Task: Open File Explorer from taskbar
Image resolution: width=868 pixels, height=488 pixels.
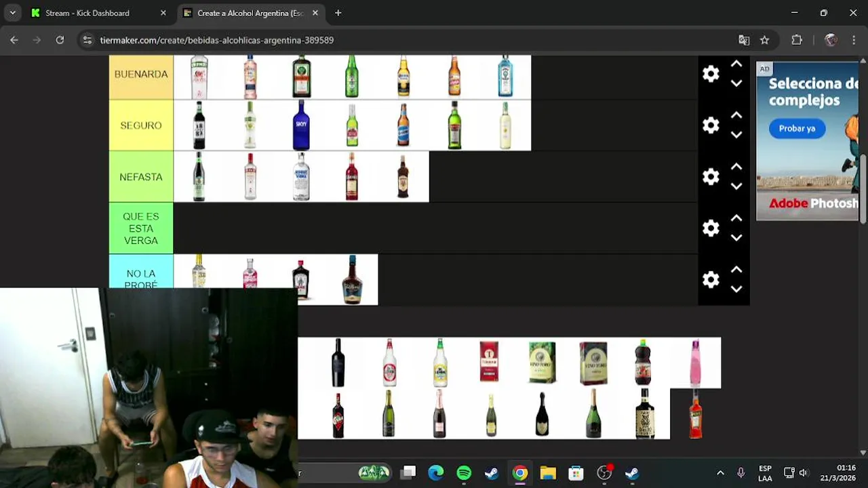Action: 548,472
